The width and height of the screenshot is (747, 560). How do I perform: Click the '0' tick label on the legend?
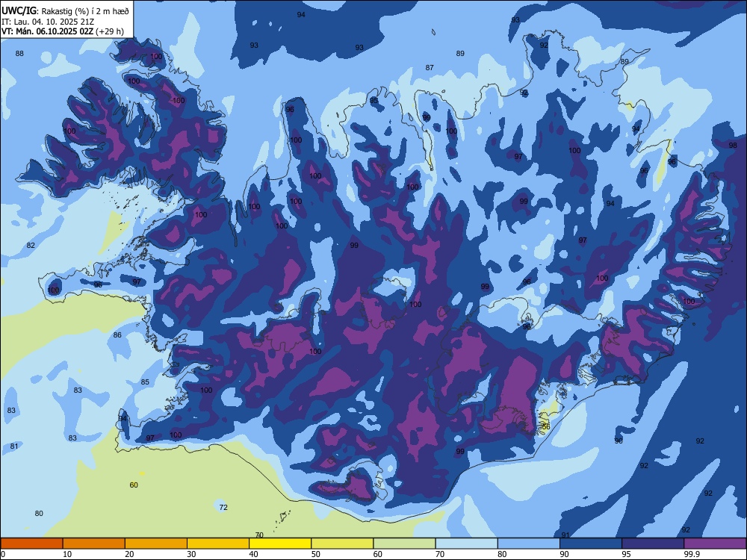[3, 554]
